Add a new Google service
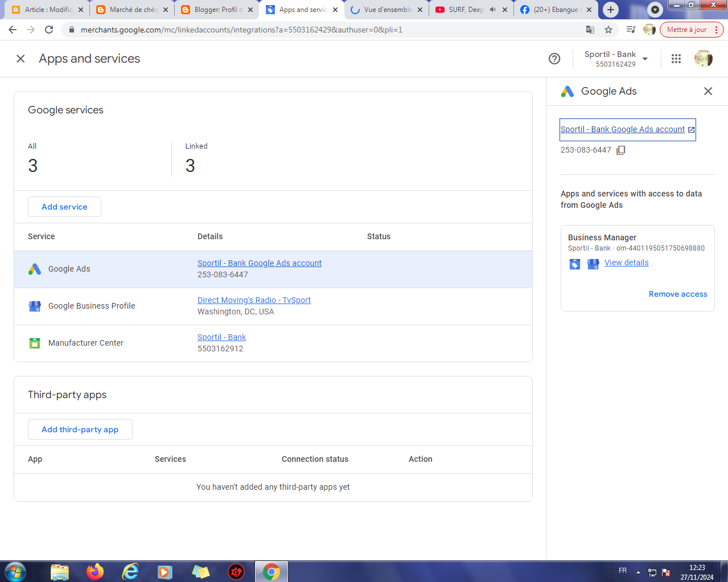Screen dimensions: 728x582 64,207
